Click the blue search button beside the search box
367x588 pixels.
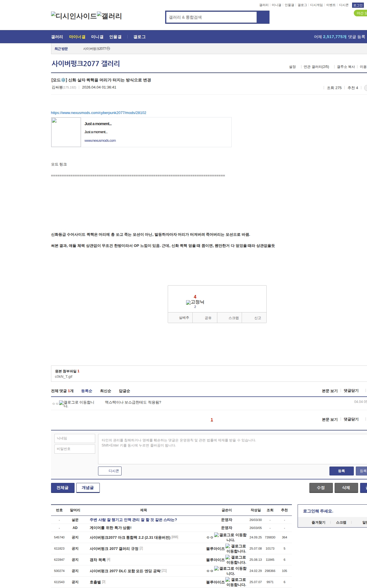point(263,17)
